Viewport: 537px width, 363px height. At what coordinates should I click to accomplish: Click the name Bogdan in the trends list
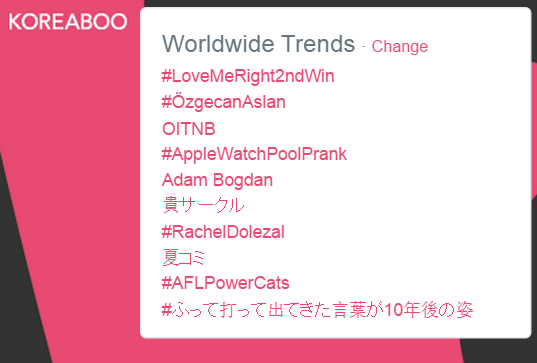point(243,180)
